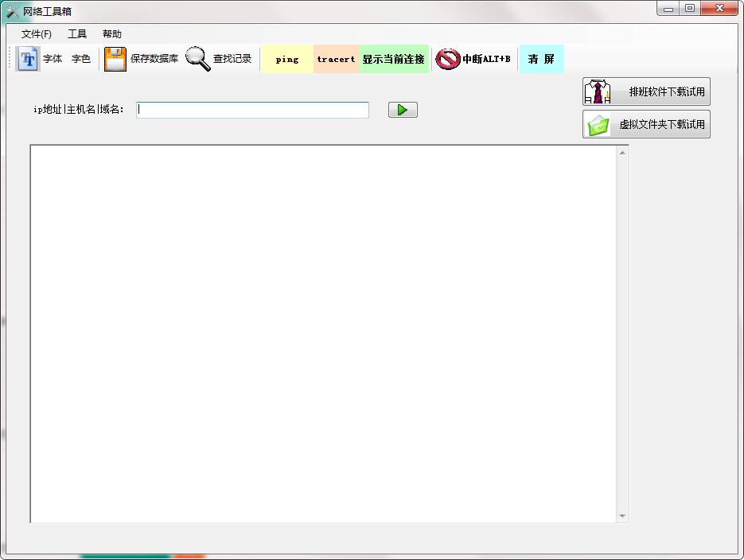The width and height of the screenshot is (744, 560).
Task: Click the output area scroll down arrow
Action: 622,516
